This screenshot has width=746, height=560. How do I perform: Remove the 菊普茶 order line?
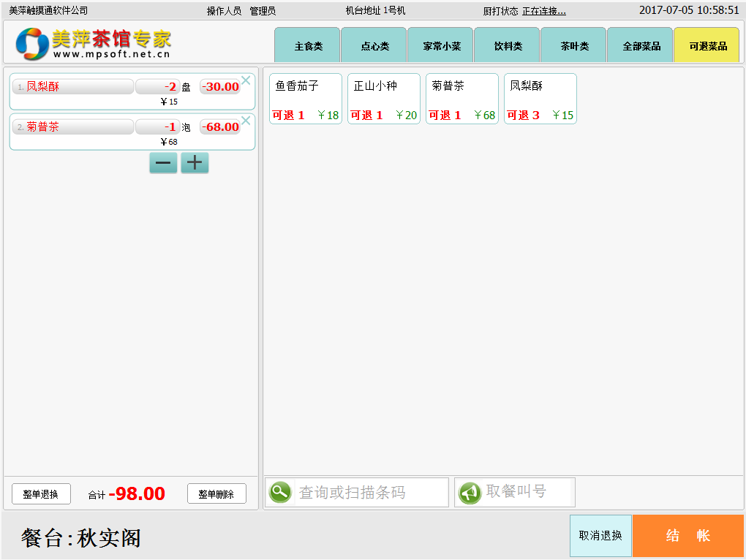coord(246,121)
